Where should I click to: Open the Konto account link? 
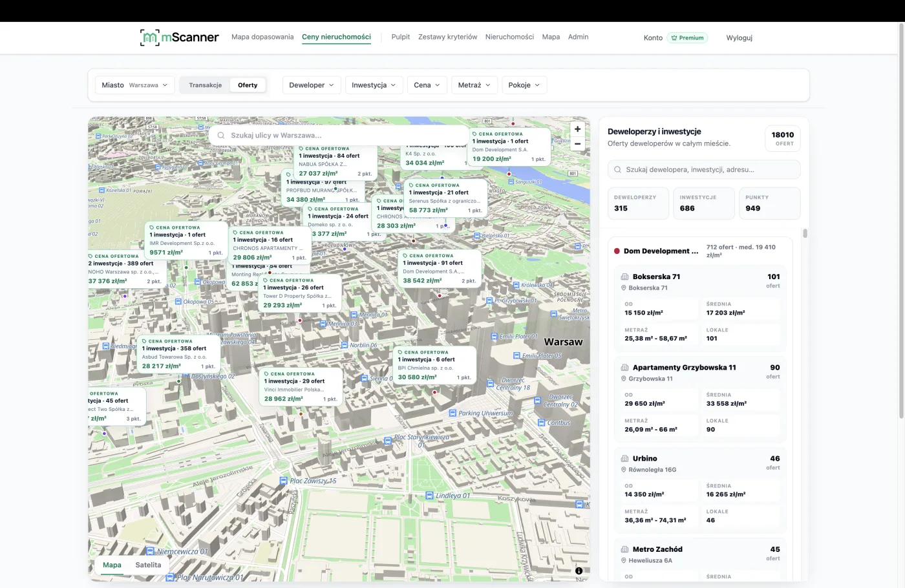click(653, 37)
